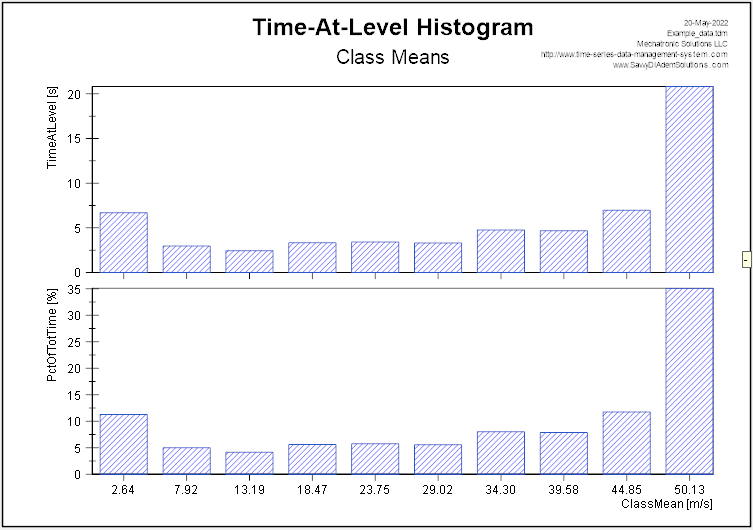Click the lower chart bar above 44.85
This screenshot has width=753, height=530.
626,443
